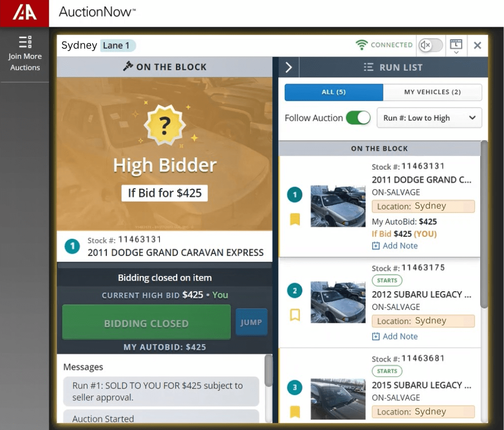
Task: Click the run list vertical scrollbar
Action: 484,224
